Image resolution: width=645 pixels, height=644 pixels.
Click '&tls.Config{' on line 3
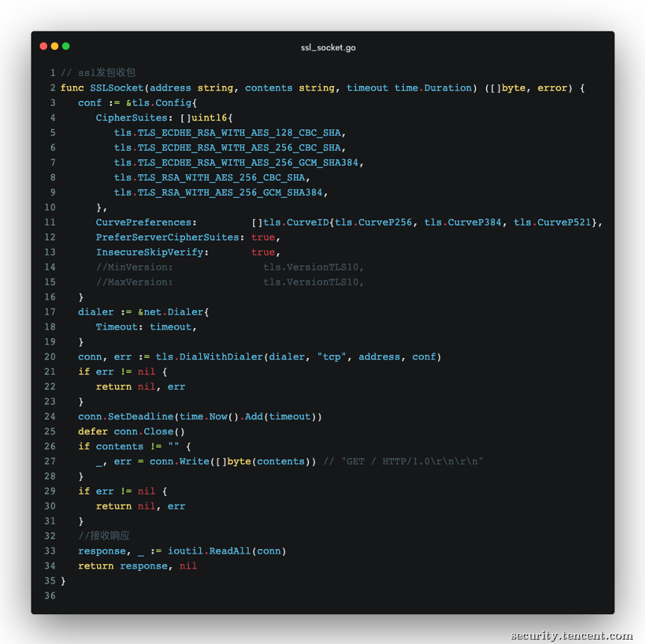[x=161, y=103]
